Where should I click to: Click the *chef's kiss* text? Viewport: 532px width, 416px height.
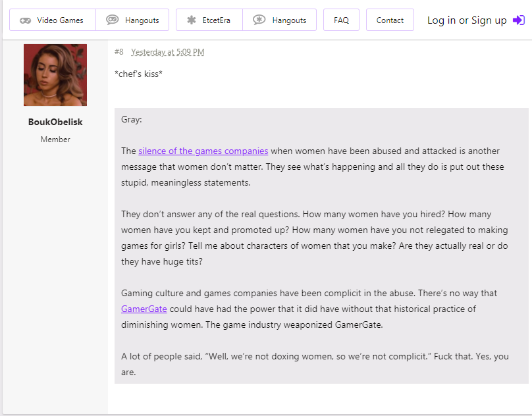coord(138,74)
